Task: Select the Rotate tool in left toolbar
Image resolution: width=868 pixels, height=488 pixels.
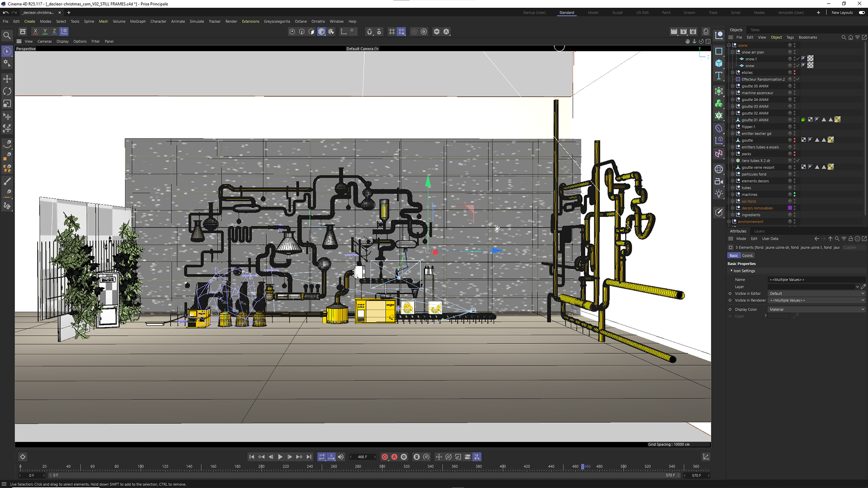Action: tap(7, 91)
